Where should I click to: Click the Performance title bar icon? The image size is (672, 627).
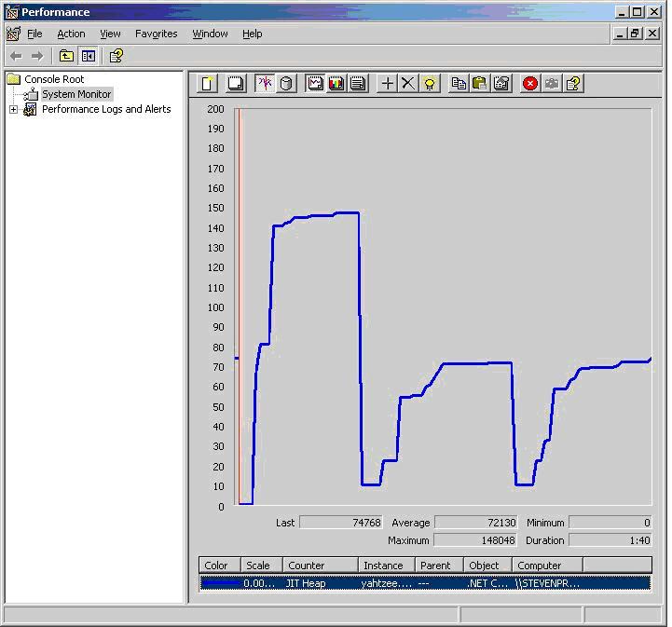coord(12,12)
